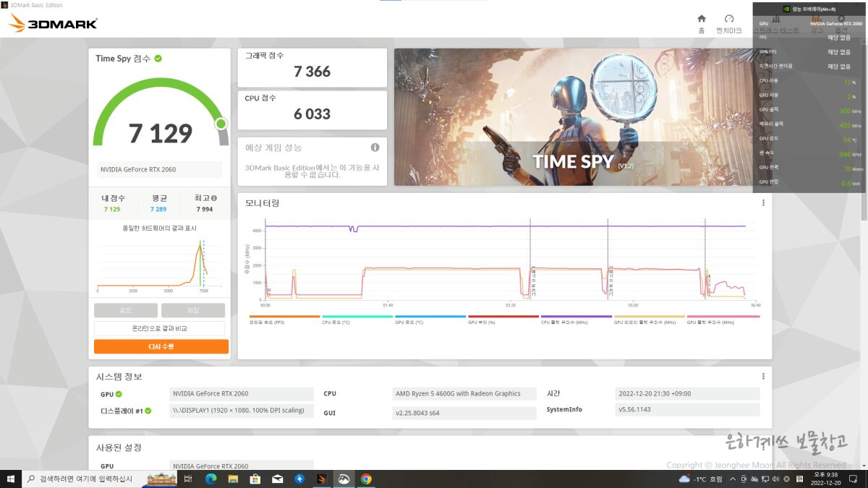Click SystemInfo version v5.56.1143
The height and width of the screenshot is (488, 868).
point(687,410)
